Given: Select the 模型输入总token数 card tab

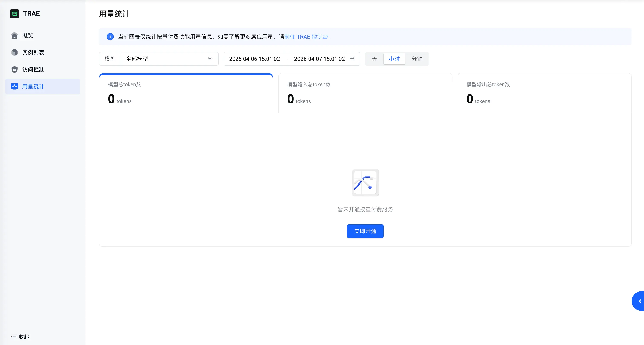Looking at the screenshot, I should pyautogui.click(x=365, y=93).
